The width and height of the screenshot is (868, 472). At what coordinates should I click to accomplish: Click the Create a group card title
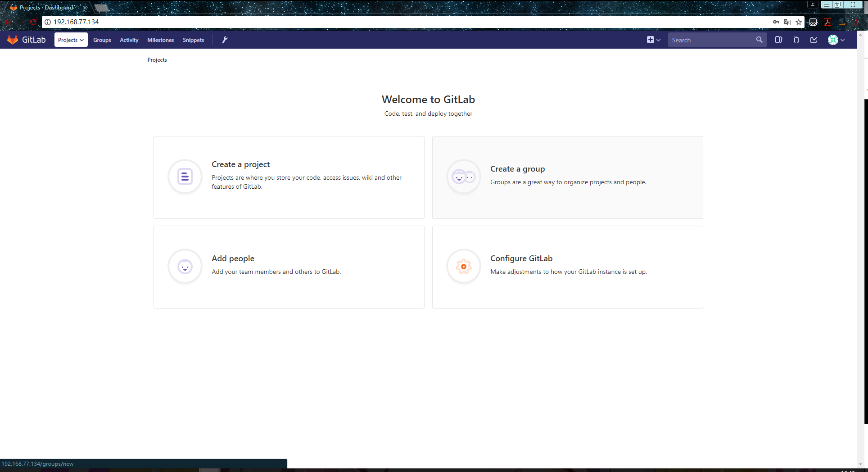click(518, 169)
